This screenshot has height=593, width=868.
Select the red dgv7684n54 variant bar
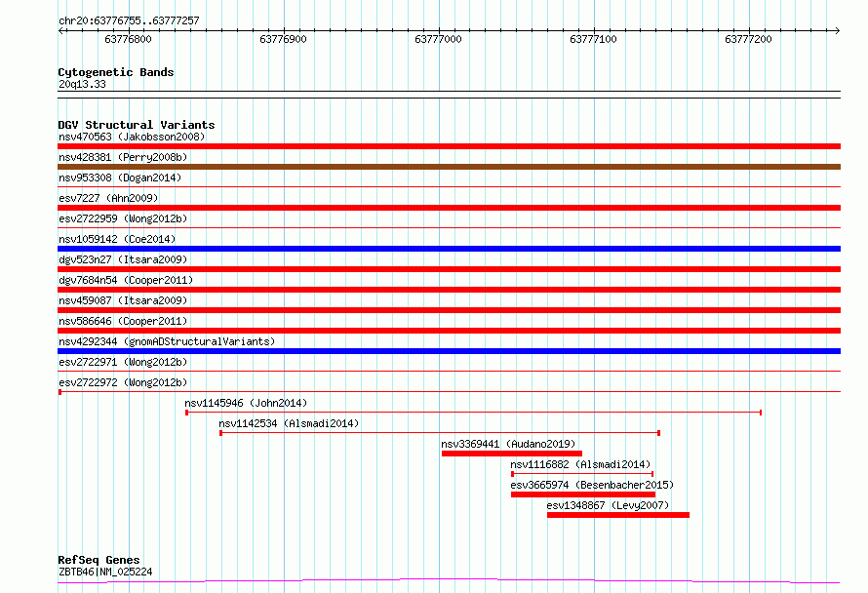449,290
